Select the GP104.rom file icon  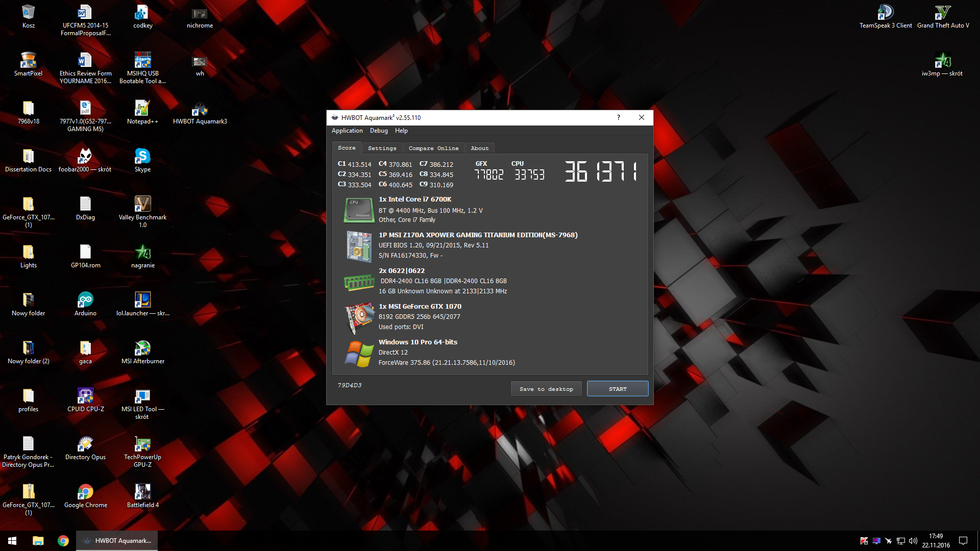pyautogui.click(x=85, y=256)
